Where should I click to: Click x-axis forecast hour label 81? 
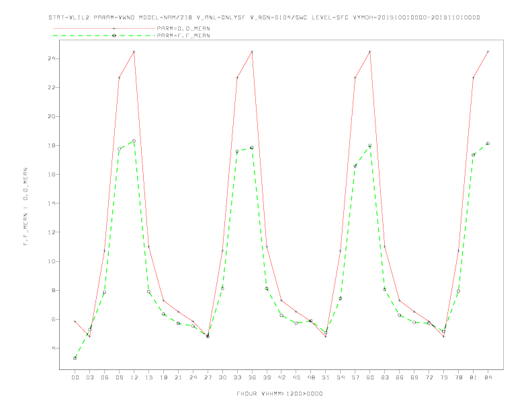click(x=473, y=377)
